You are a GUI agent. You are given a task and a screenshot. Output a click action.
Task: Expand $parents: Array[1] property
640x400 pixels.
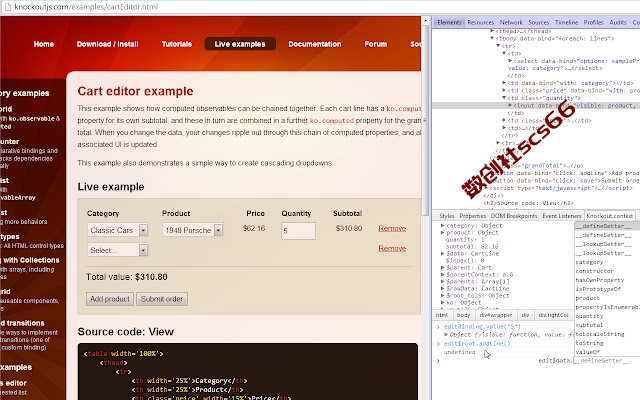tap(442, 282)
